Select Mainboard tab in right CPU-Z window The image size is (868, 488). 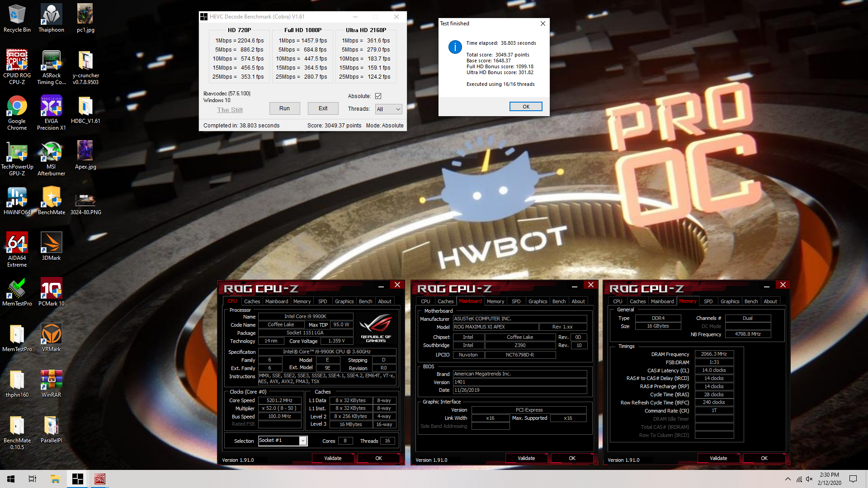662,301
